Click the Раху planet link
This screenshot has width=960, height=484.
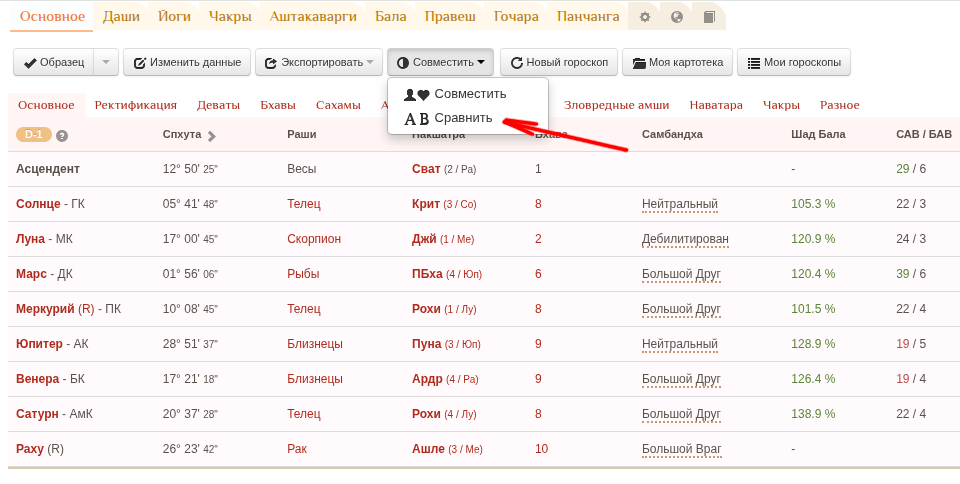(x=29, y=449)
